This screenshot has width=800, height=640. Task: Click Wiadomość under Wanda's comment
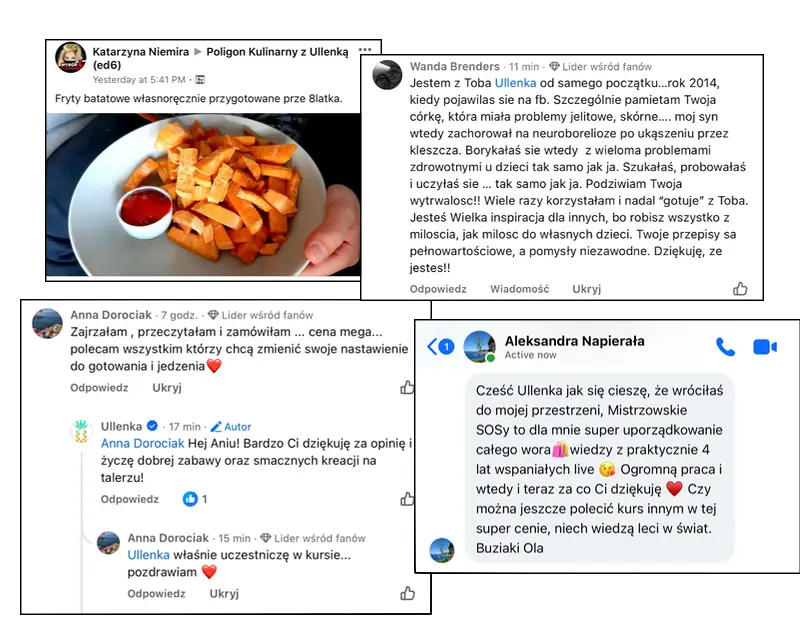click(x=519, y=289)
